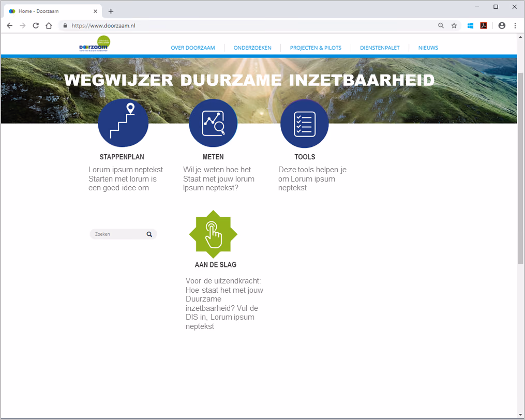This screenshot has height=420, width=525.
Task: Go back to the previous page
Action: (x=10, y=25)
